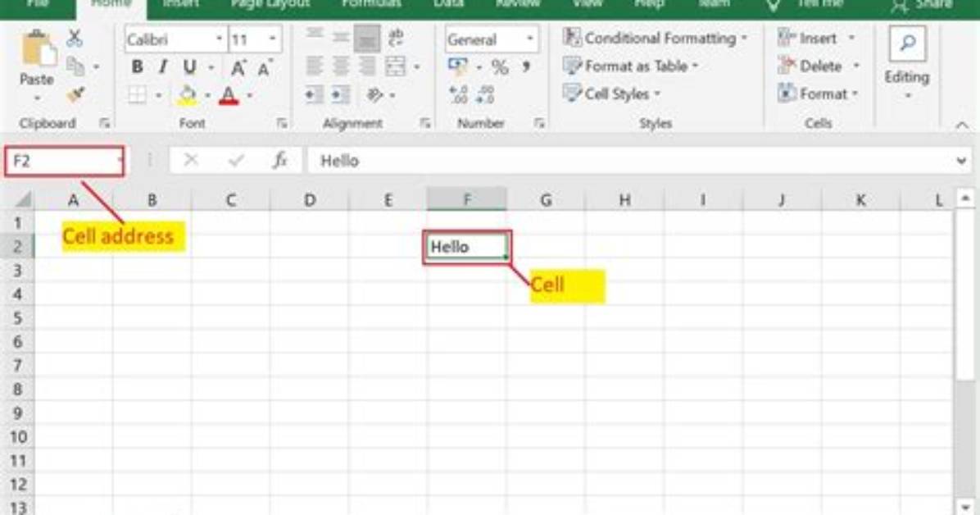Toggle Bold formatting

(137, 66)
